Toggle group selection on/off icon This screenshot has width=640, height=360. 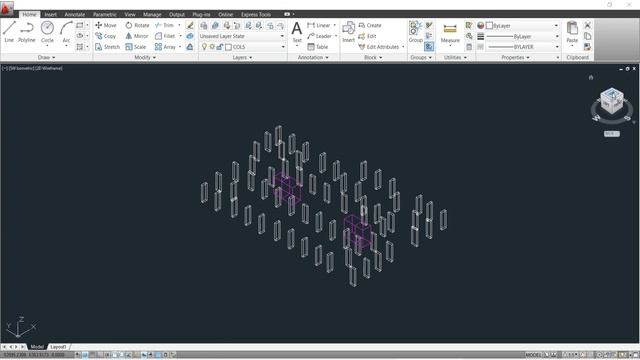point(429,47)
